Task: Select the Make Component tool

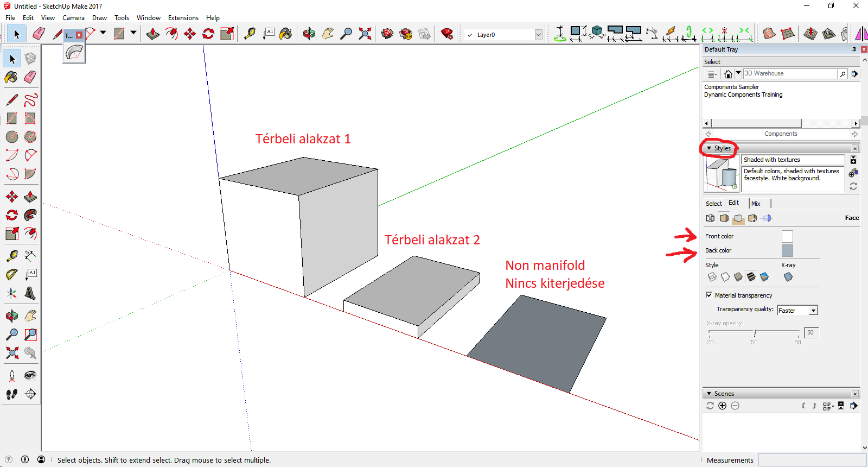Action: point(30,59)
